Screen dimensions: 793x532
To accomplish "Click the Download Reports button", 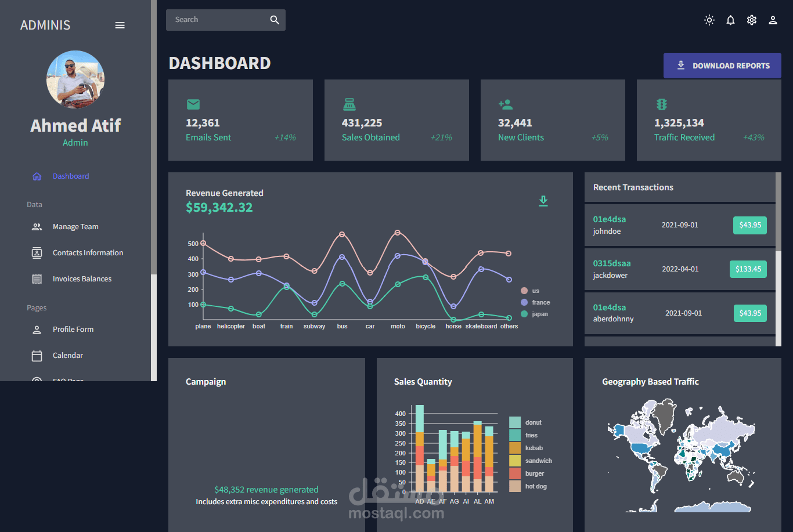I will point(722,66).
